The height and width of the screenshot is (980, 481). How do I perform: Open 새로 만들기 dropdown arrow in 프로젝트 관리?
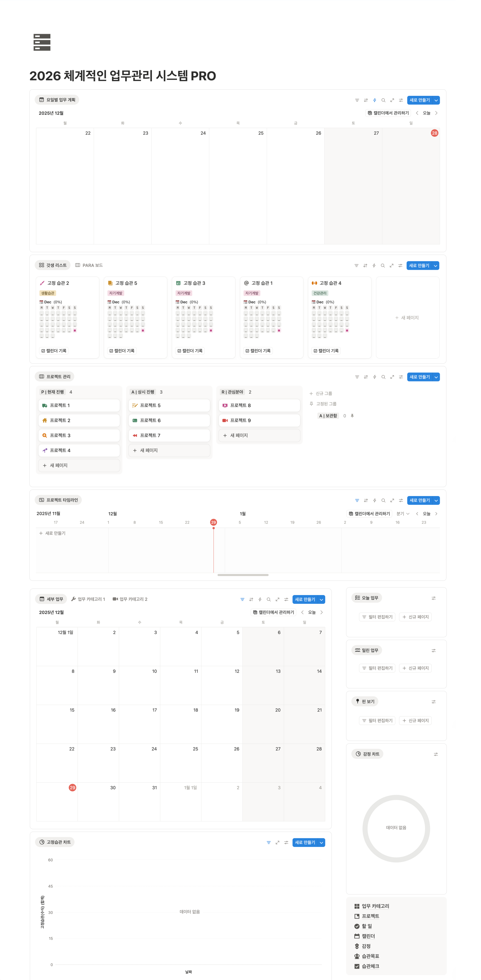click(436, 377)
